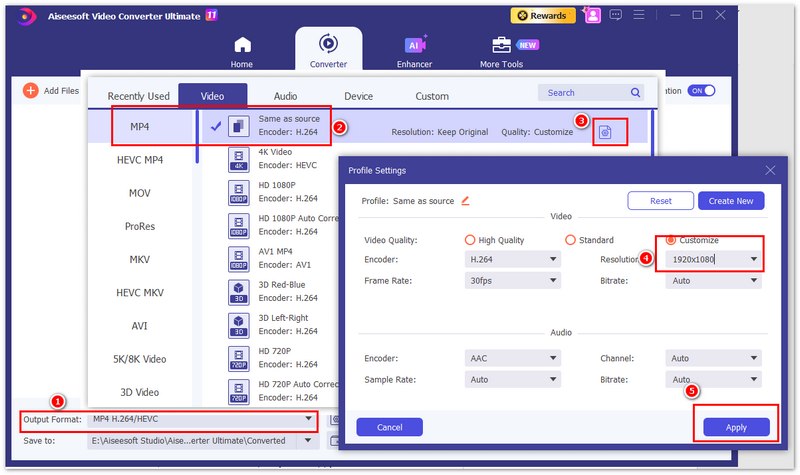Open the Resolution 1920x1080 dropdown
The height and width of the screenshot is (475, 800).
pyautogui.click(x=712, y=260)
